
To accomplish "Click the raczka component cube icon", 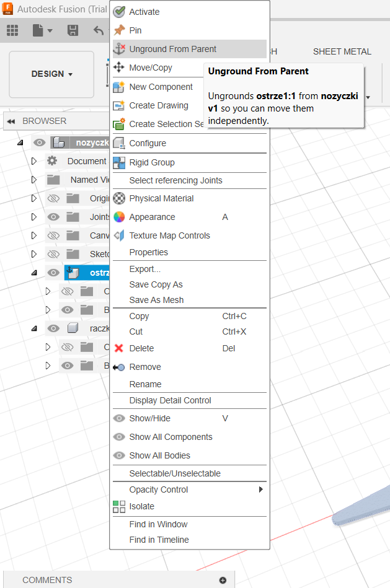I will coord(73,328).
